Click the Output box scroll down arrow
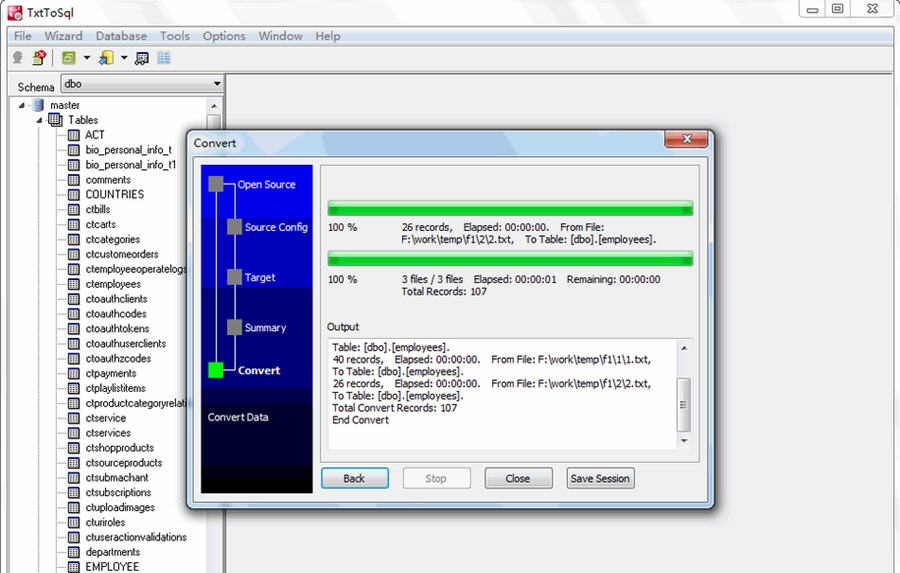 tap(684, 441)
